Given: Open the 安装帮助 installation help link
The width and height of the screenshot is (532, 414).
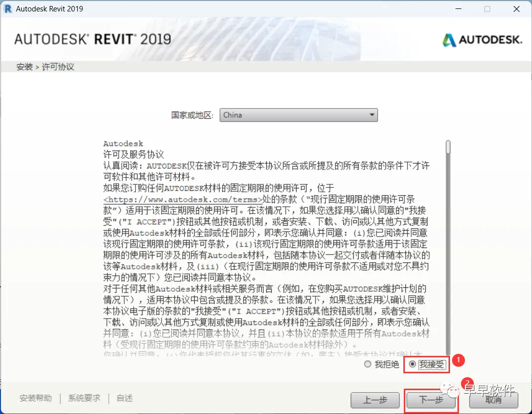Looking at the screenshot, I should [x=36, y=398].
